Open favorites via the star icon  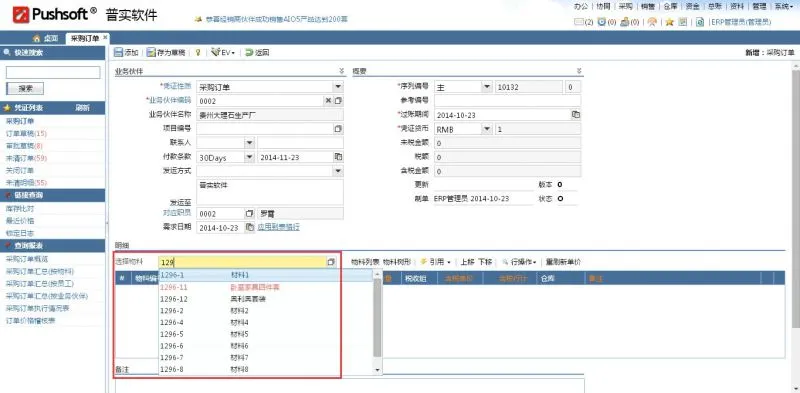point(669,22)
